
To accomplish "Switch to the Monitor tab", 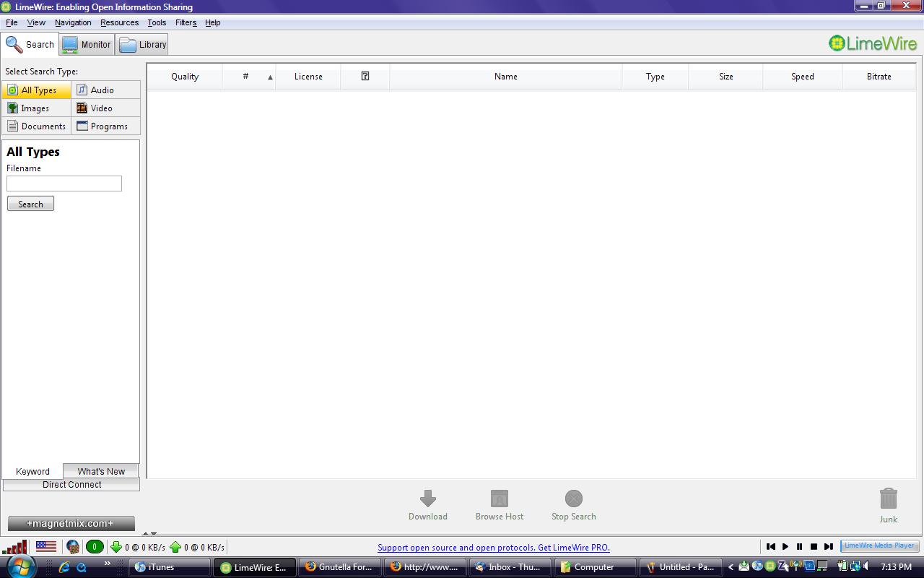I will tap(86, 44).
